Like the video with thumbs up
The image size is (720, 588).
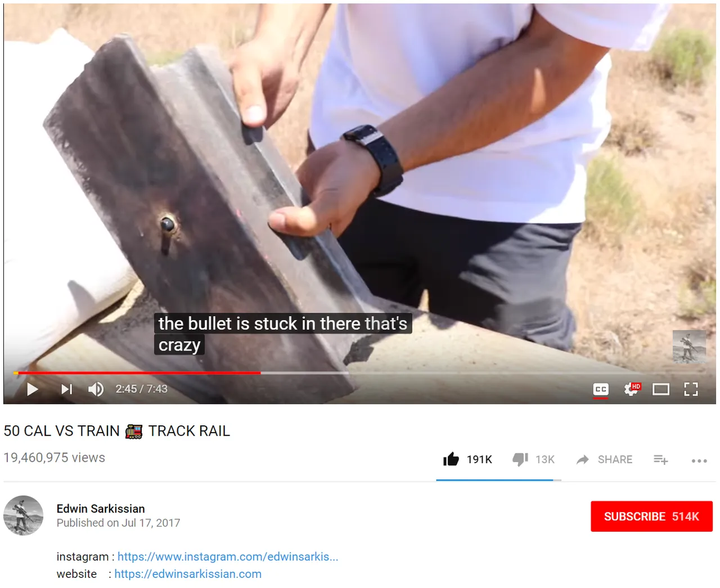coord(467,459)
